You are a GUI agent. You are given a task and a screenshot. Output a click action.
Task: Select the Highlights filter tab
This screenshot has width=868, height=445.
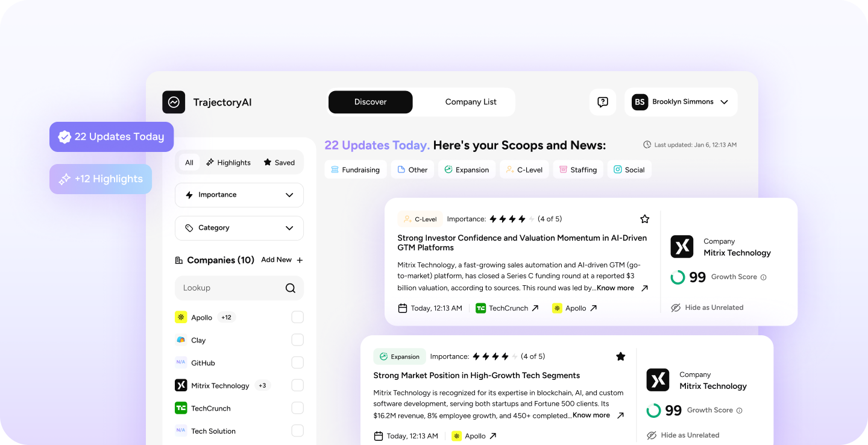tap(228, 162)
